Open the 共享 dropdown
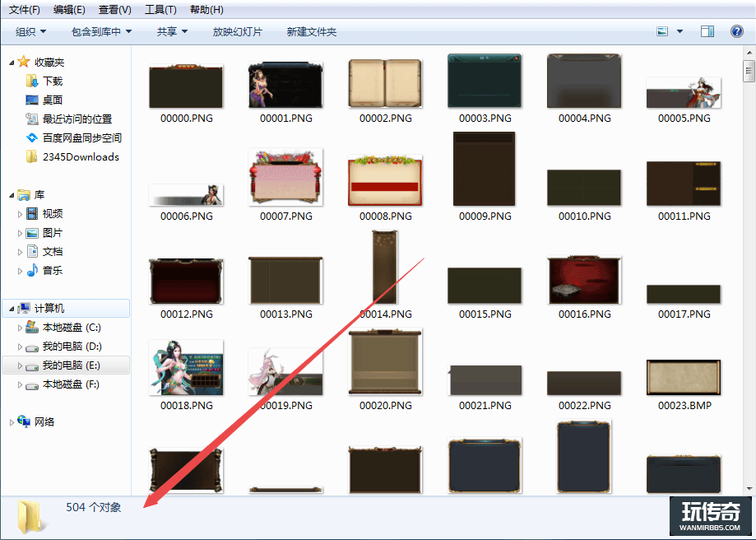The image size is (756, 540). point(172,32)
